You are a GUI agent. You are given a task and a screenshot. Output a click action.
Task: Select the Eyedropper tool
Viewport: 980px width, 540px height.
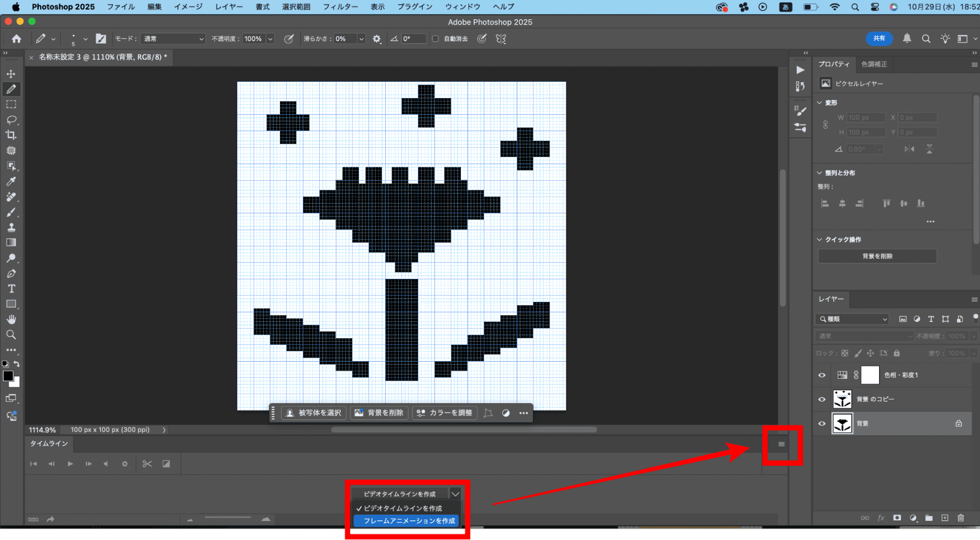(x=11, y=181)
